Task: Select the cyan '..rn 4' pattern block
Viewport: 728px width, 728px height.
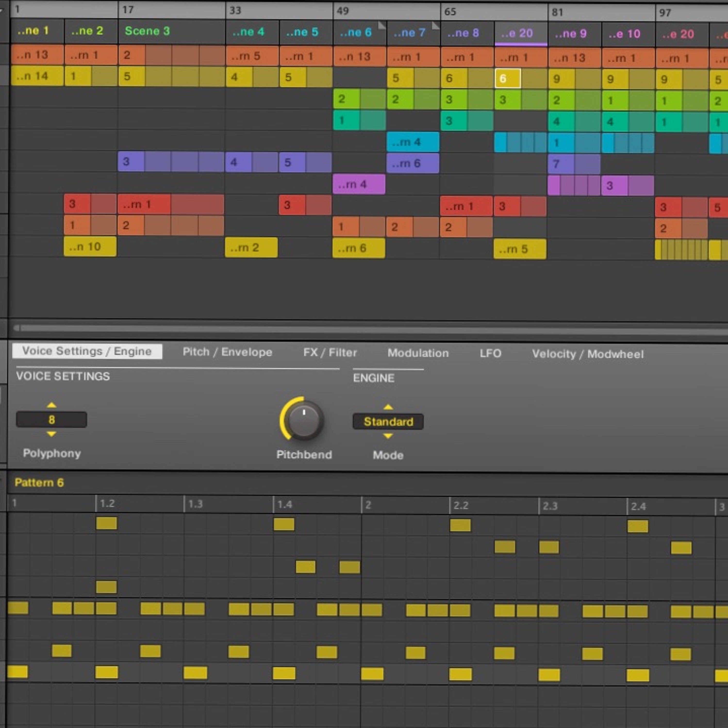Action: tap(413, 142)
